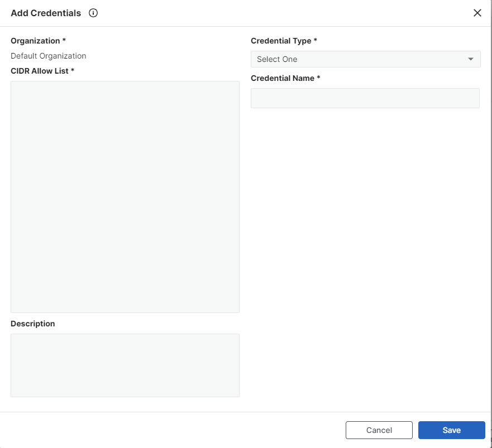Image resolution: width=492 pixels, height=448 pixels.
Task: Click the asterisk next to Credential Type
Action: pos(316,41)
